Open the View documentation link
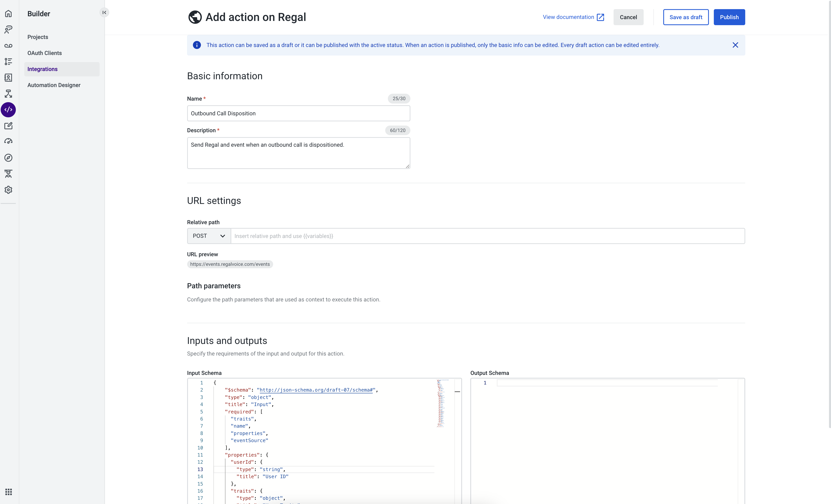The width and height of the screenshot is (831, 504). 568,17
